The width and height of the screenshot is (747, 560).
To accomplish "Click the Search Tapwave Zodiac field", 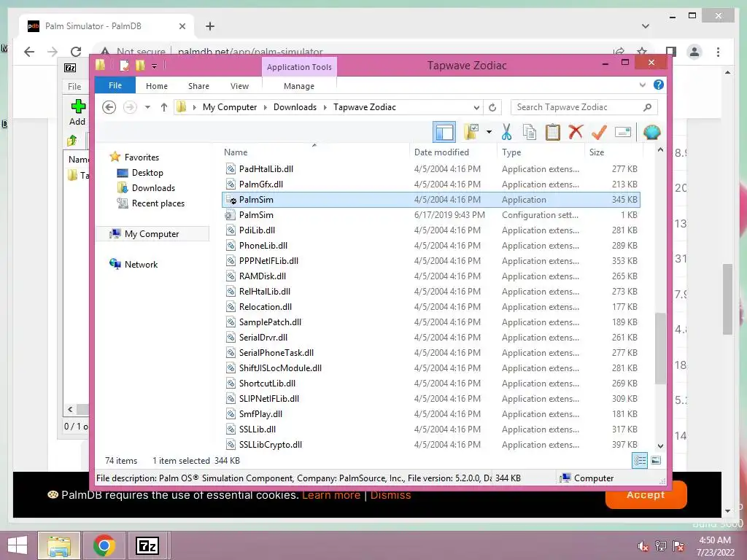I will click(584, 107).
